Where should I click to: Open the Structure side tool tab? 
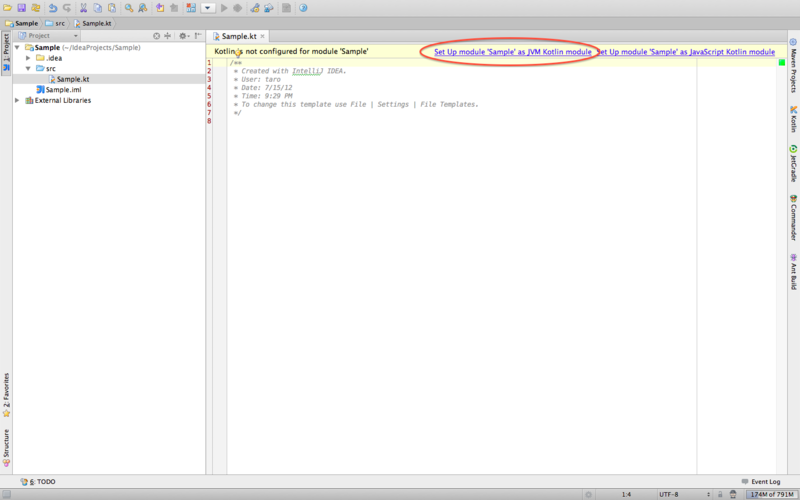click(6, 448)
